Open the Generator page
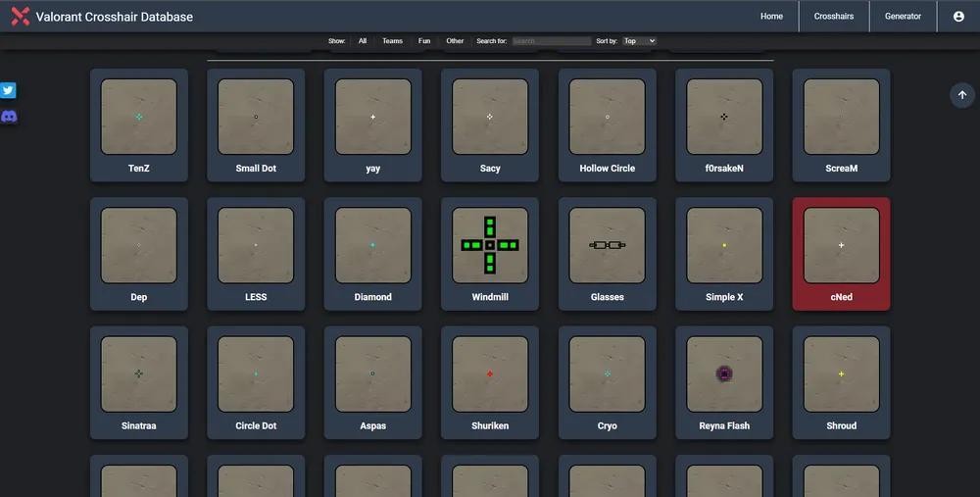 pyautogui.click(x=903, y=17)
